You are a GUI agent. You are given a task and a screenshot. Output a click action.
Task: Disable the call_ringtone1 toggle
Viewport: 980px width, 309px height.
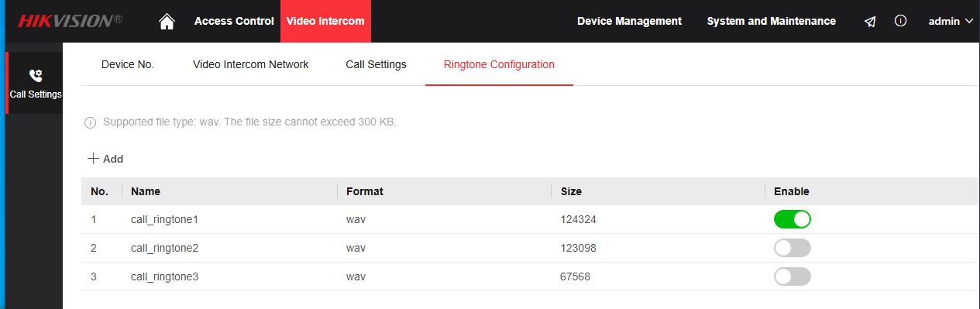click(792, 219)
